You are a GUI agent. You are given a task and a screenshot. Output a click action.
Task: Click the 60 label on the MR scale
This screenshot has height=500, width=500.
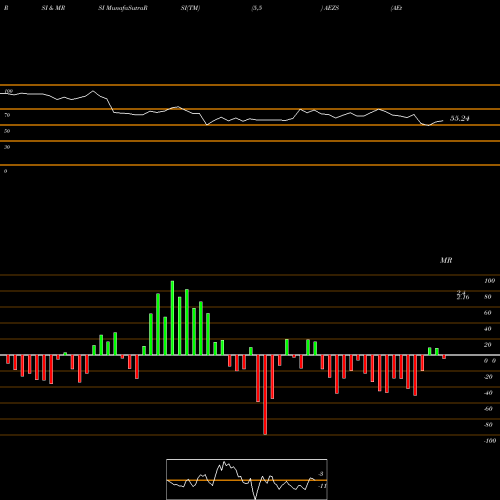point(488,313)
